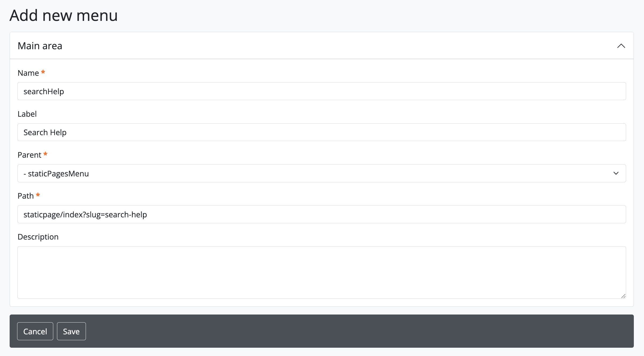Click the required asterisk beside Parent
Image resolution: width=644 pixels, height=356 pixels.
(46, 154)
